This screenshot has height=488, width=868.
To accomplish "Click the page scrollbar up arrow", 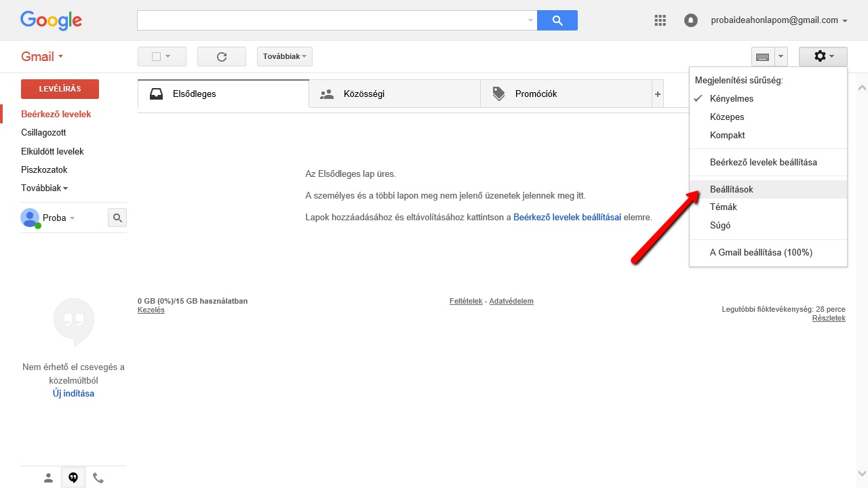I will coord(862,88).
